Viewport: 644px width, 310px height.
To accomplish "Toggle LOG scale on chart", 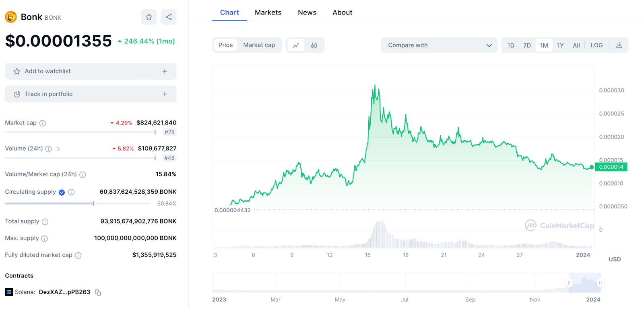I will [597, 45].
